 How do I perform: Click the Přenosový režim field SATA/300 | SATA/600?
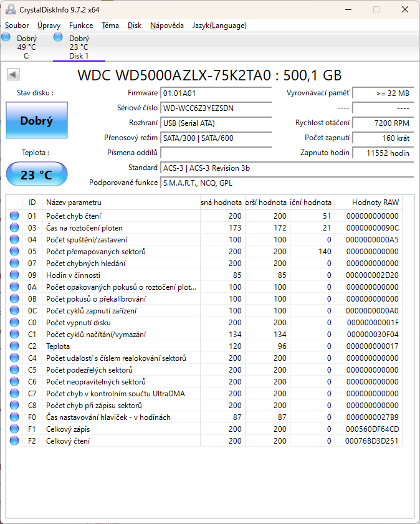point(216,138)
